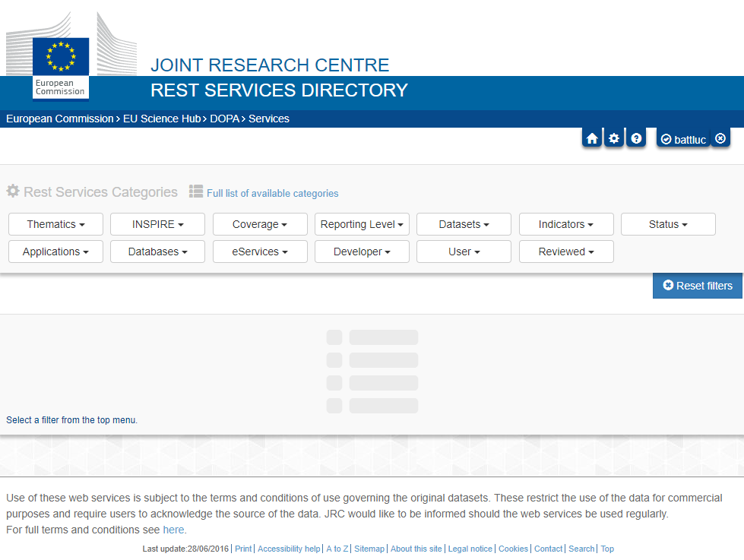Screen dimensions: 744x560
Task: Open the A to Z footer link
Action: 337,549
